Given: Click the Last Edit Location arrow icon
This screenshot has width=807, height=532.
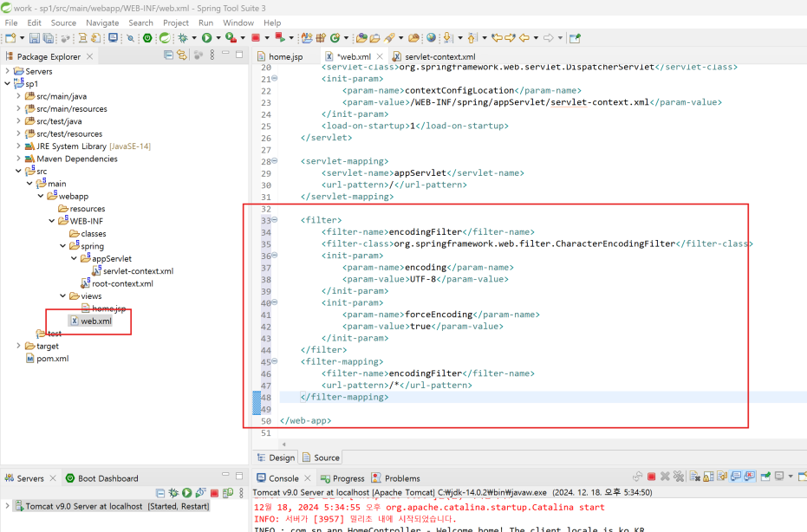Looking at the screenshot, I should coord(497,38).
